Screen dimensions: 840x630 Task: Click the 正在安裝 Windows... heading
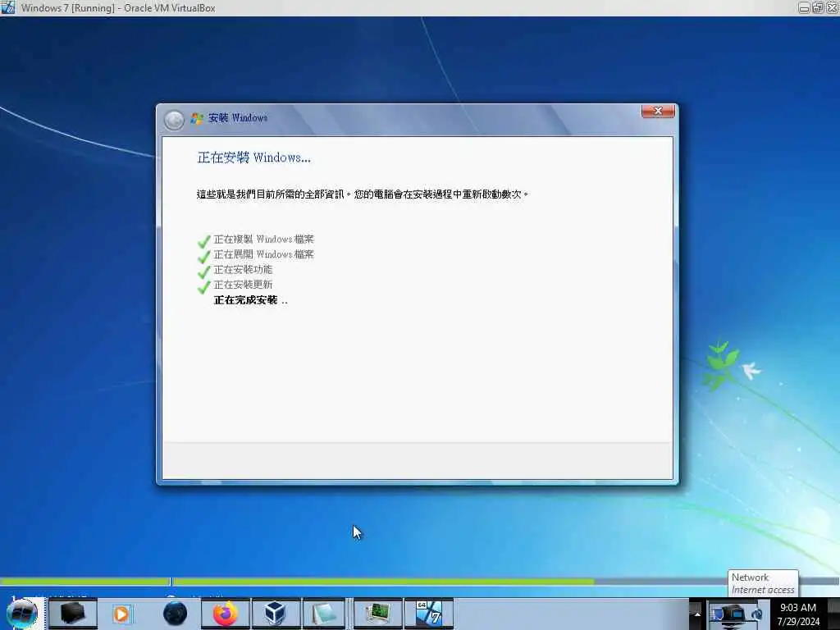tap(254, 157)
